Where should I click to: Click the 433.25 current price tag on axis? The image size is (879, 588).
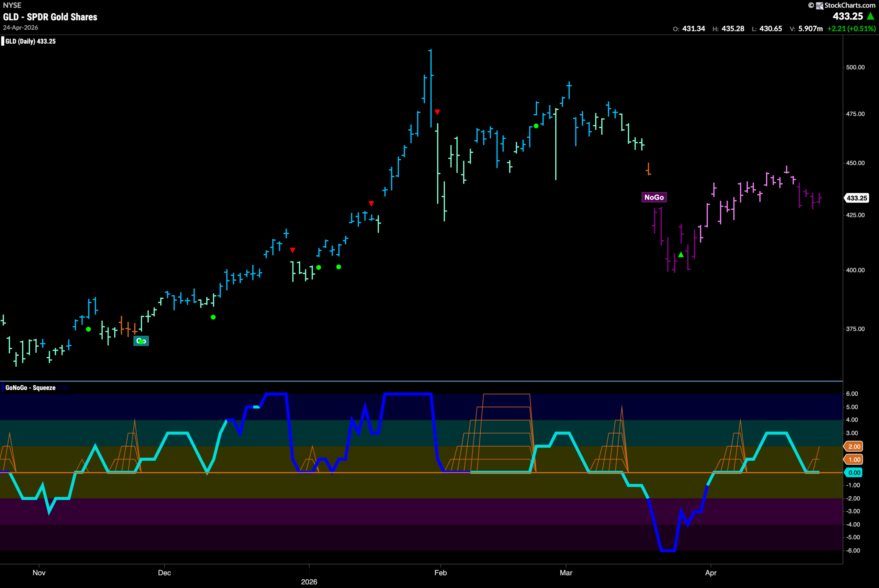click(856, 198)
